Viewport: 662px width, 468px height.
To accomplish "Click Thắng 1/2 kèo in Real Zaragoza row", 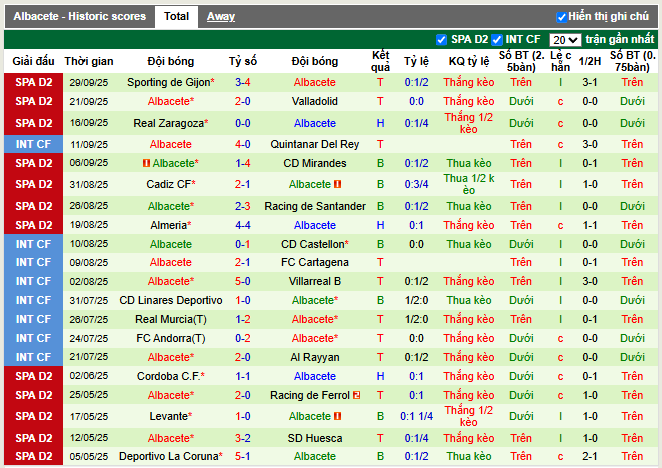I will (469, 123).
